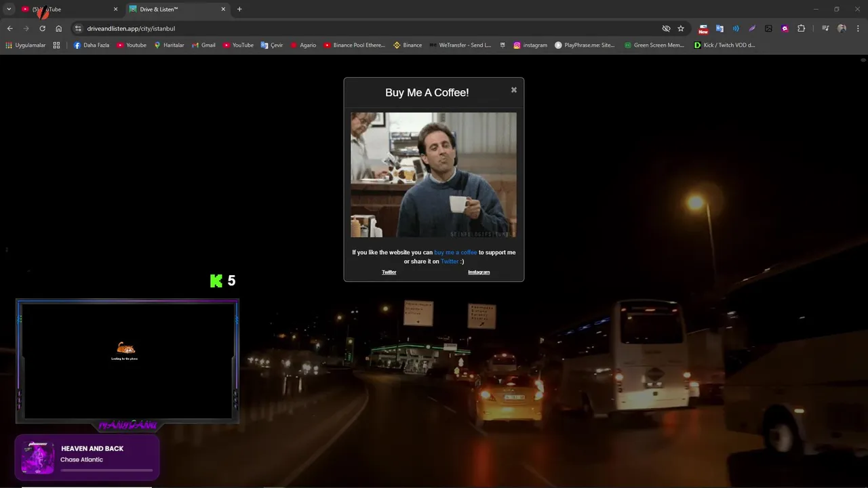Screen dimensions: 868x488
Task: Open Chrome's three-dot menu
Action: [858, 28]
